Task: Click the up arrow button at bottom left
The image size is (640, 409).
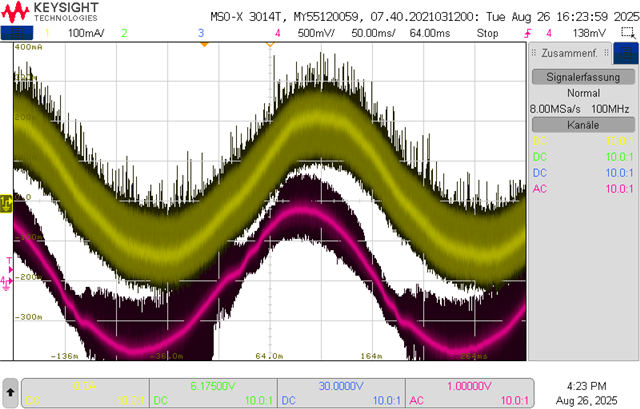Action: point(11,393)
